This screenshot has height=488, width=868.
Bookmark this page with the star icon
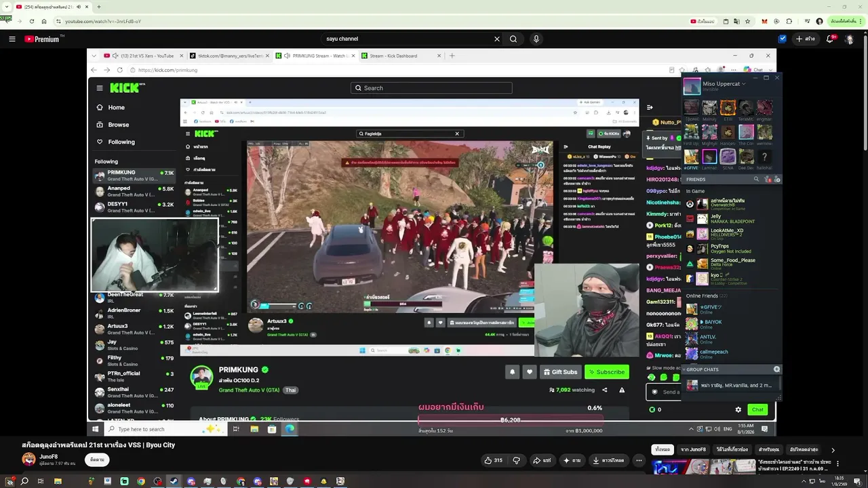pos(749,22)
